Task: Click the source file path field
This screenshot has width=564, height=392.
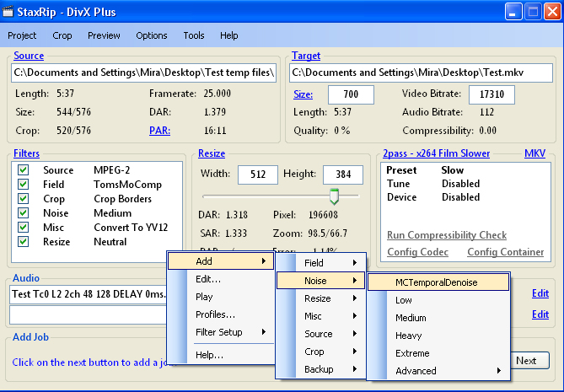Action: [143, 72]
